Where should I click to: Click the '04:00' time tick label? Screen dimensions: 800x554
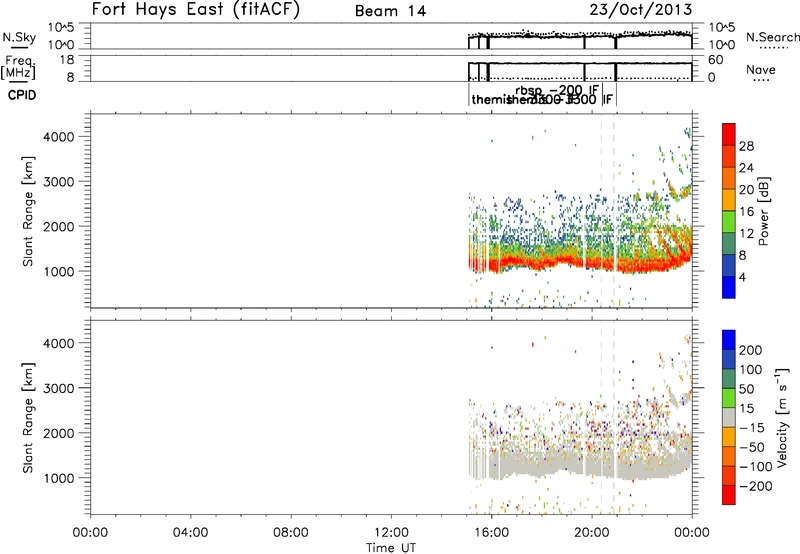pos(190,533)
